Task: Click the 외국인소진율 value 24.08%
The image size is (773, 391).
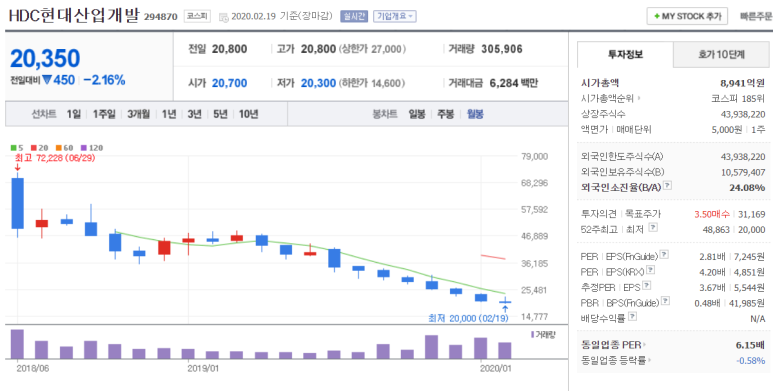Action: (x=747, y=187)
